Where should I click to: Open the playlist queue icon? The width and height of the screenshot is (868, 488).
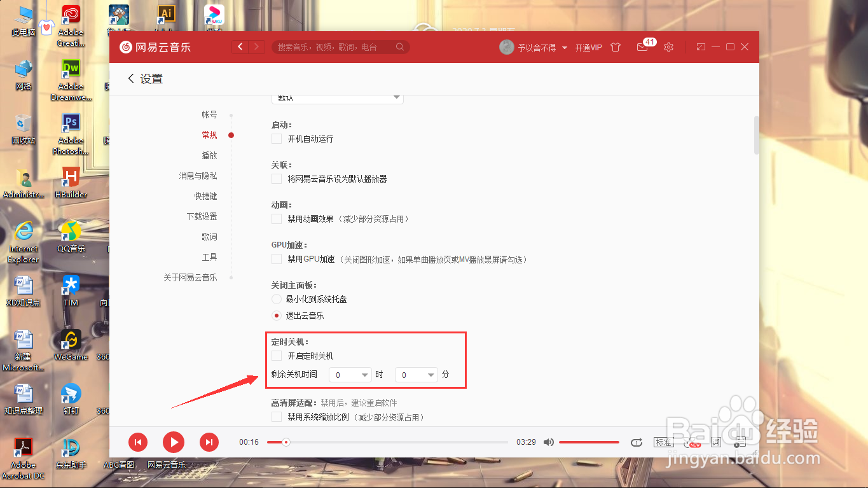[740, 442]
